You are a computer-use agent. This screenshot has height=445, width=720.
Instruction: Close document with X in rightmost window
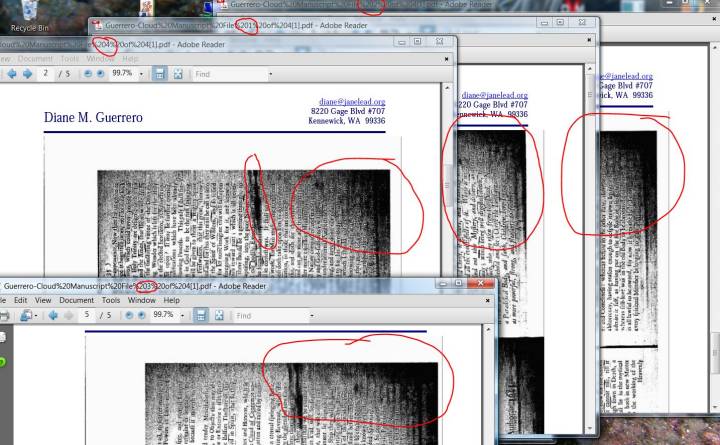(x=714, y=19)
